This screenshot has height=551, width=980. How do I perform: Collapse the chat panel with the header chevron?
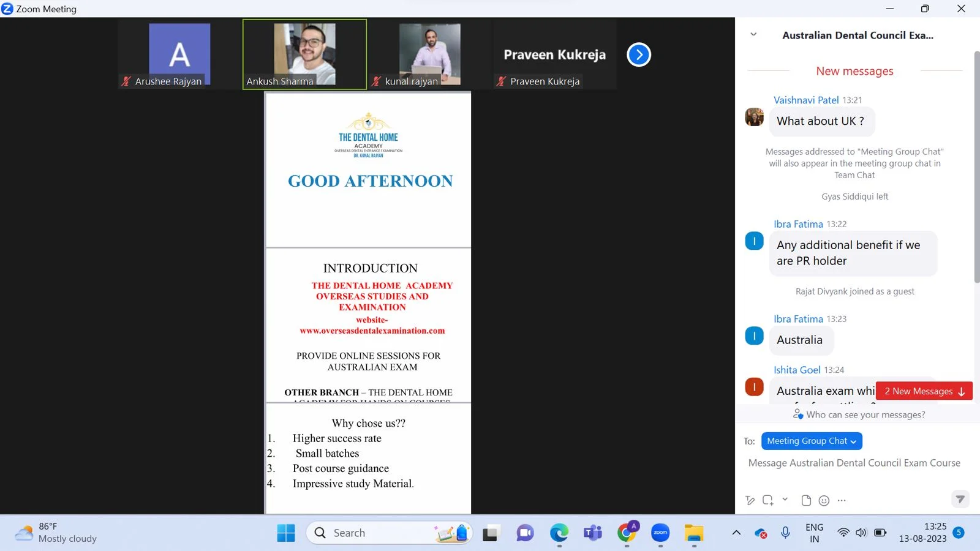tap(753, 35)
